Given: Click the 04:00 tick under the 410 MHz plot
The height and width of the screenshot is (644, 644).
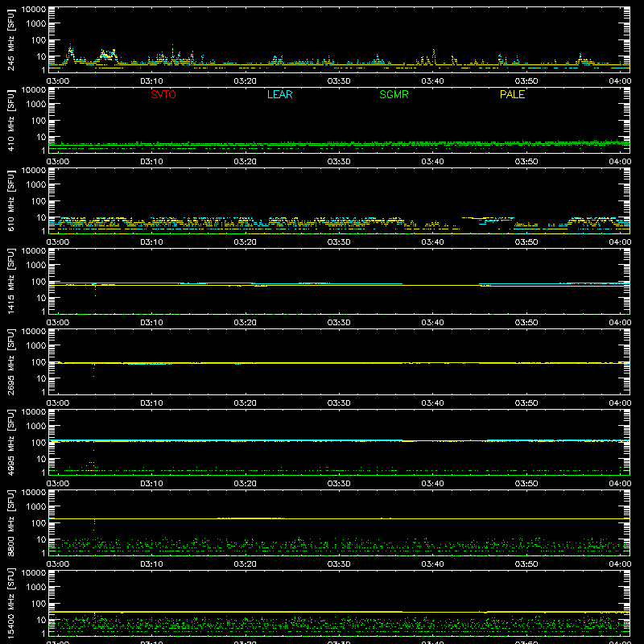Looking at the screenshot, I should click(x=620, y=162).
